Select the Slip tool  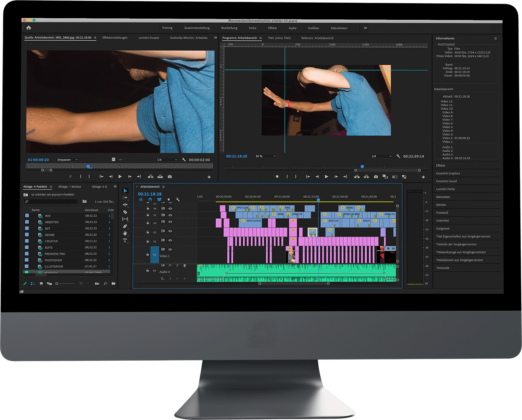(125, 219)
